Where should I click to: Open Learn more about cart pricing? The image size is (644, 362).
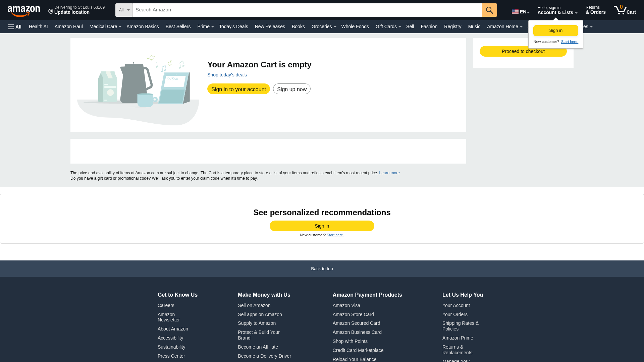[389, 173]
